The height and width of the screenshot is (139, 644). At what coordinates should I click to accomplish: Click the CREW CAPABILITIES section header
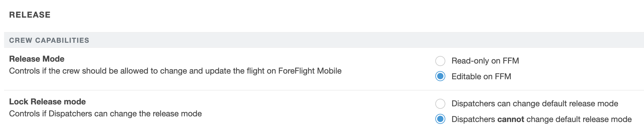[x=49, y=40]
